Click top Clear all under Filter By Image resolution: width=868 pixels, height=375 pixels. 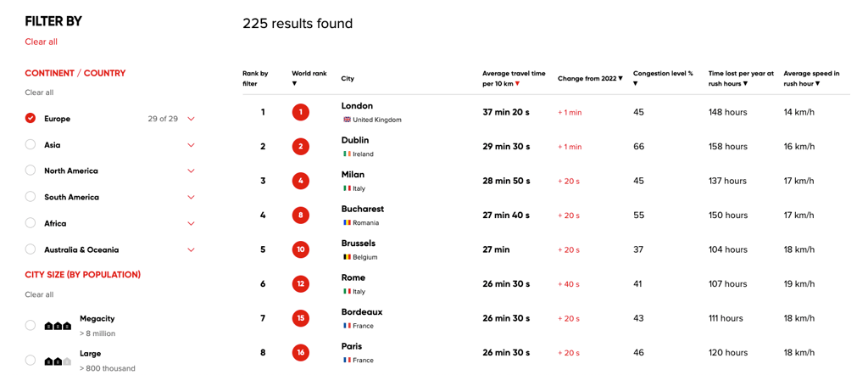click(41, 42)
